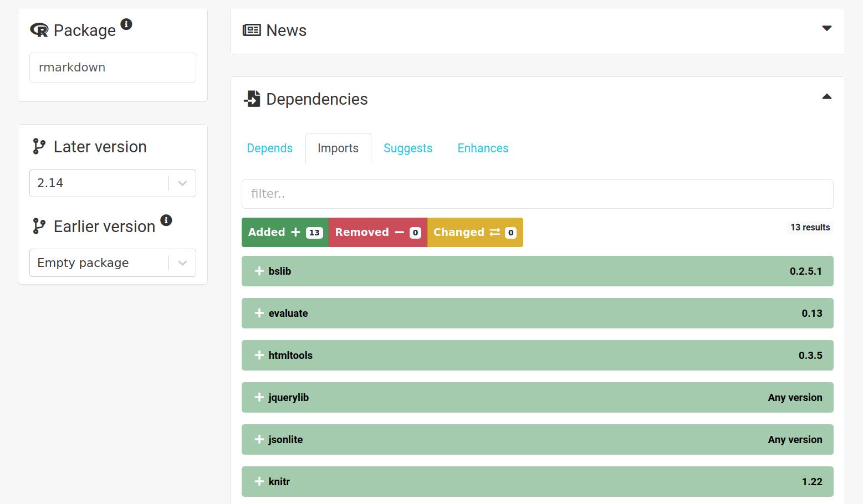Click the jsonlite Any version text
The width and height of the screenshot is (863, 504).
coord(795,439)
